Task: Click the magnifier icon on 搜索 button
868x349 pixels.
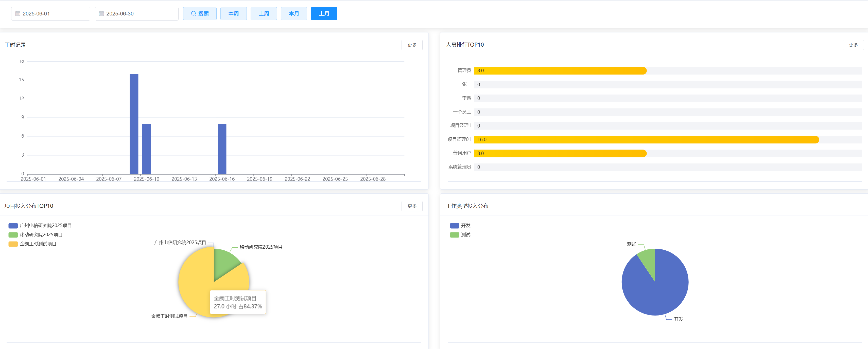Action: click(194, 14)
